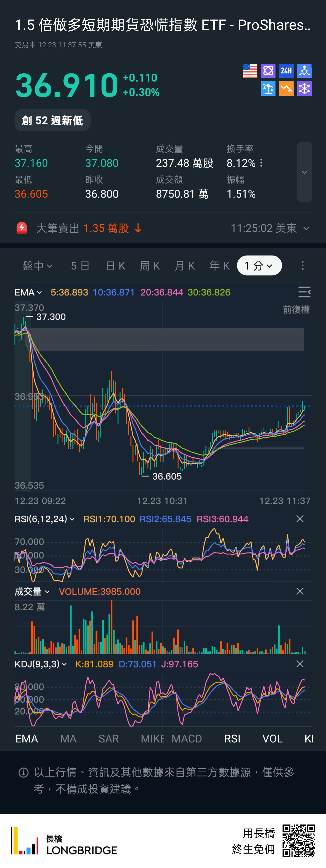326x868 pixels.
Task: Open the RSI(6,12,24) parameters dropdown
Action: pos(44,519)
